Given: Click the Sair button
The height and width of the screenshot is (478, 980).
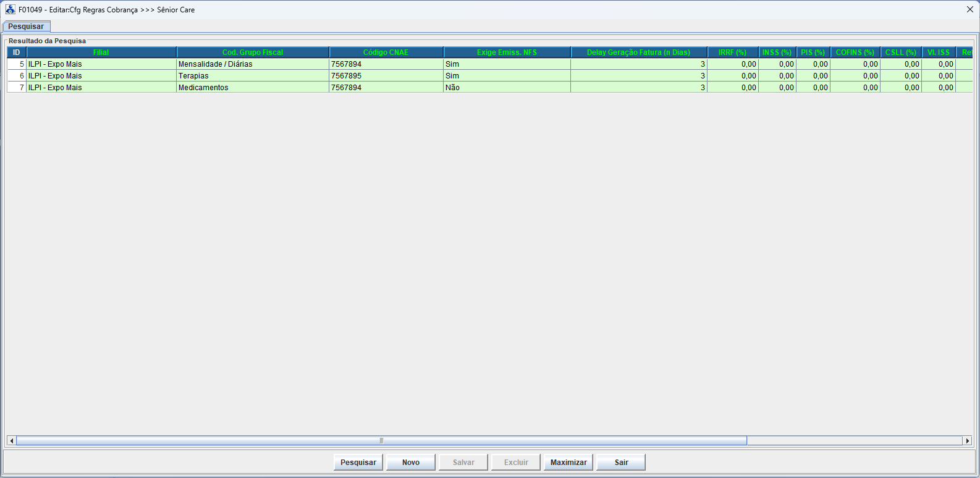Looking at the screenshot, I should pyautogui.click(x=621, y=462).
